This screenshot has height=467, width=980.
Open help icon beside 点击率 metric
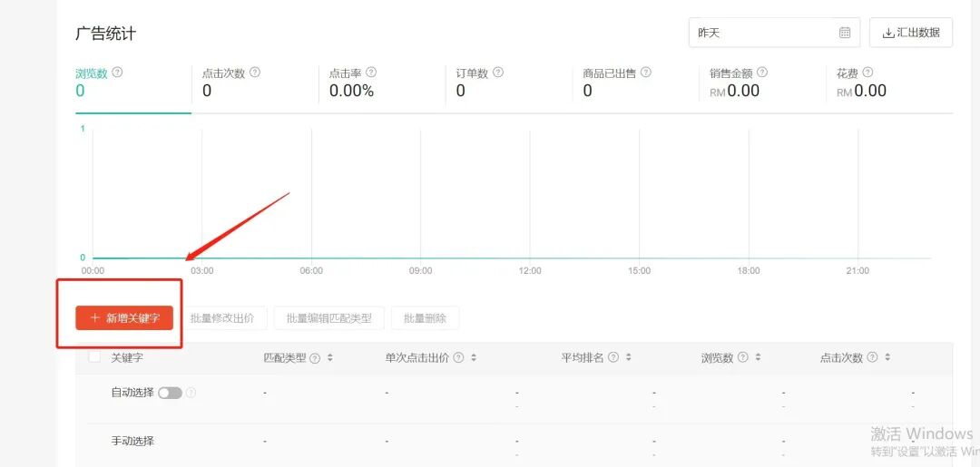[371, 73]
